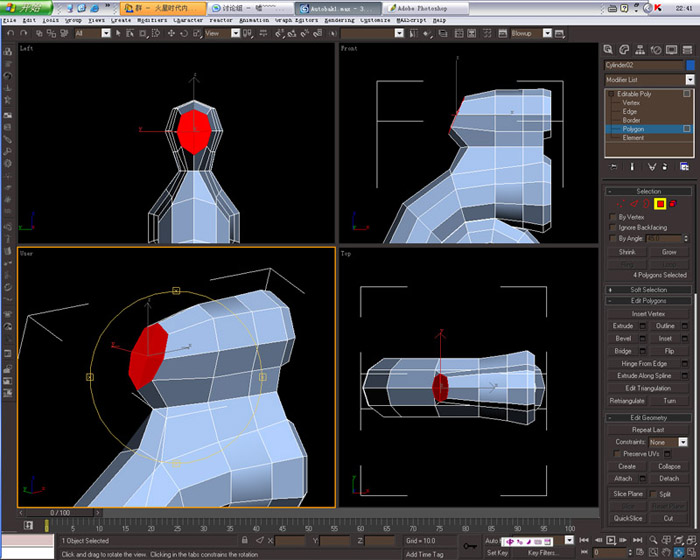Select the Rotate transform tool
Viewport: 700px width, 560px height.
[x=183, y=33]
